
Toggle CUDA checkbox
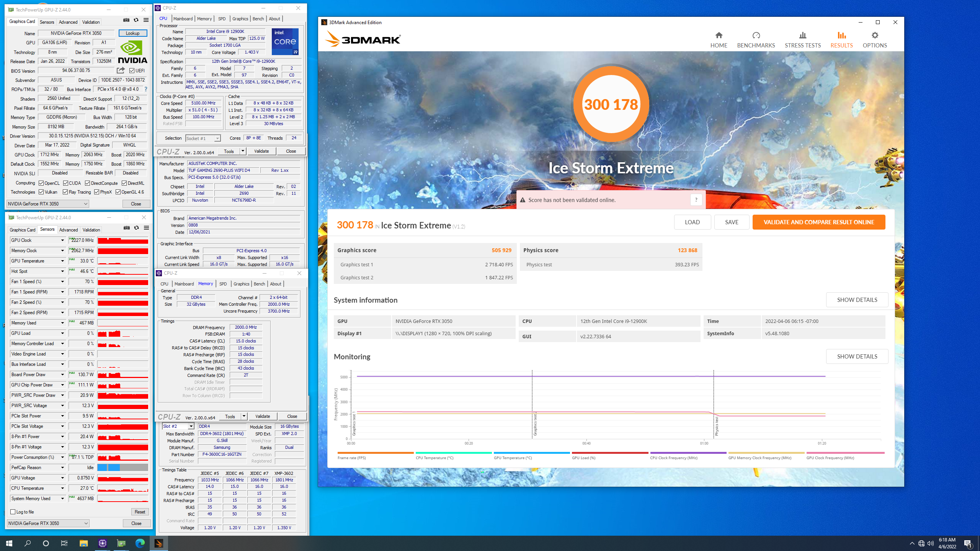66,183
